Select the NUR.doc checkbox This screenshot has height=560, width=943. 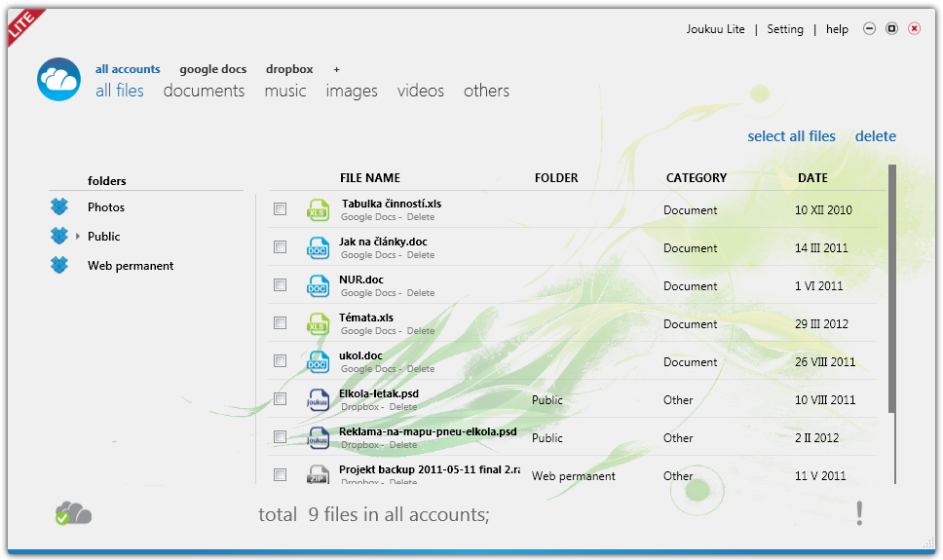point(280,284)
